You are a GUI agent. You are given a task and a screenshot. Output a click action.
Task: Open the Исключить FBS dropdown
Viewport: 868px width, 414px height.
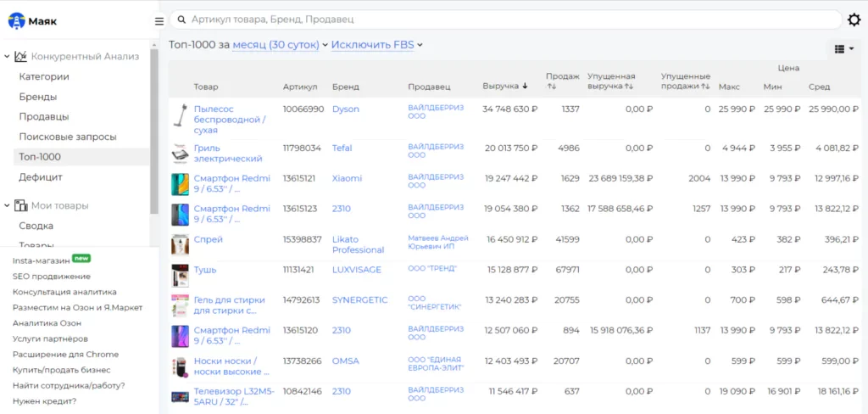point(376,45)
